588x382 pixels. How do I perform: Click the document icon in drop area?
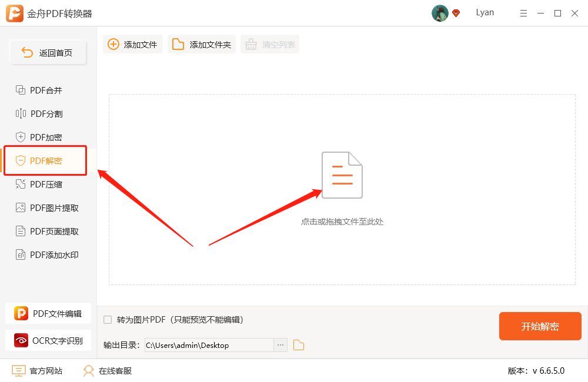pos(342,175)
